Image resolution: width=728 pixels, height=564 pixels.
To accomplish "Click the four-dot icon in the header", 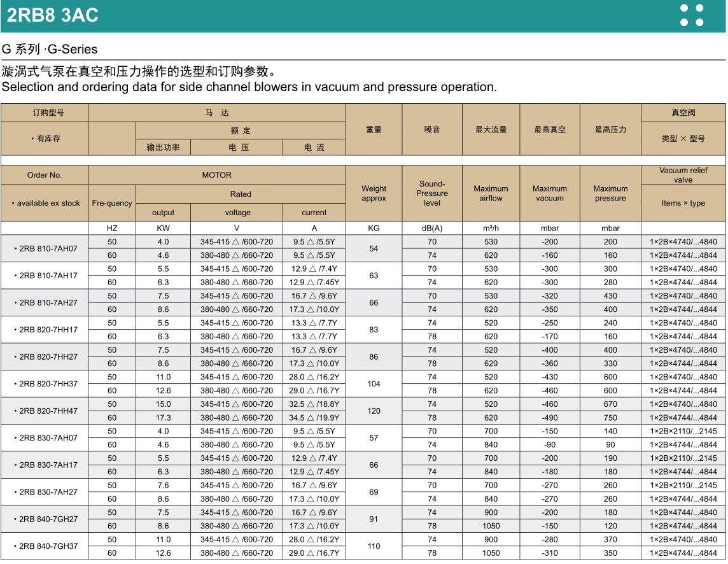I will coord(692,15).
